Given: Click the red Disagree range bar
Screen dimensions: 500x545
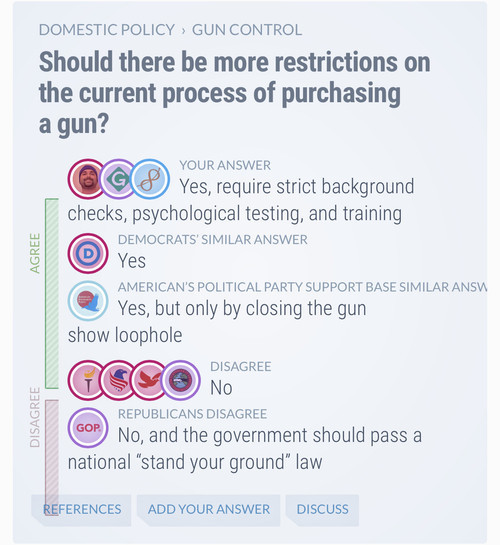Looking at the screenshot, I should (52, 457).
